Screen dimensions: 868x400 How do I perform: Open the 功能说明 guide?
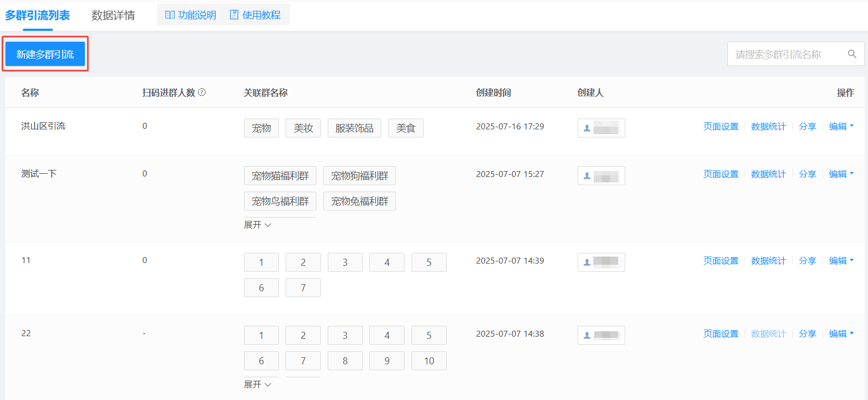(190, 15)
